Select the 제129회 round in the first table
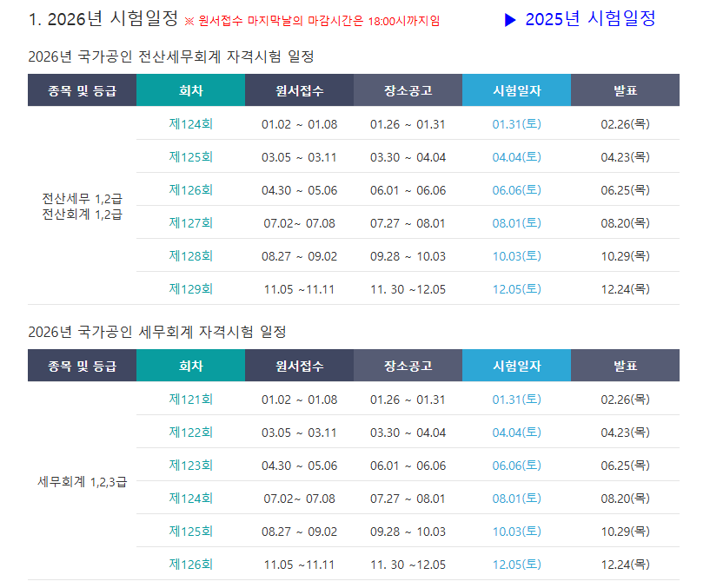The image size is (710, 588). click(190, 288)
